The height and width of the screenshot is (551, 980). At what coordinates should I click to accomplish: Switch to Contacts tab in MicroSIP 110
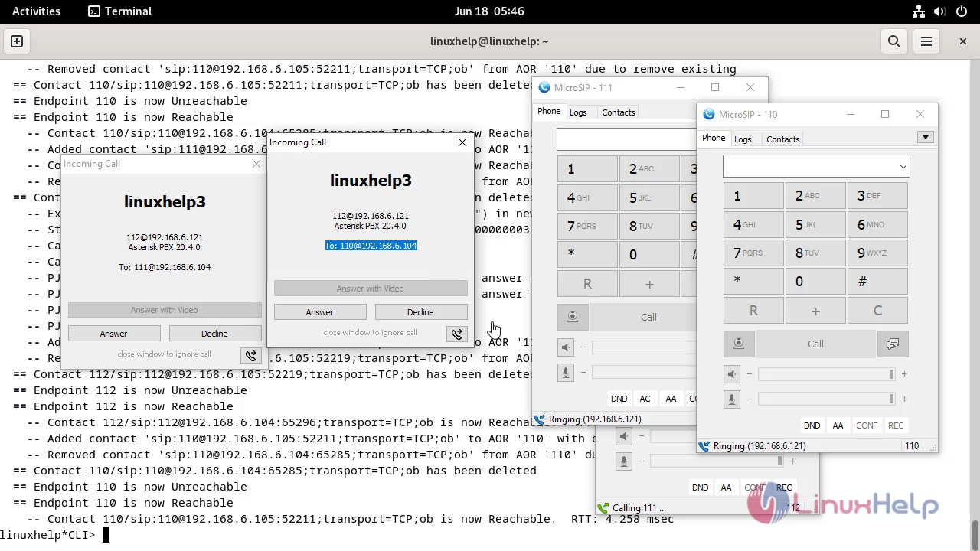tap(783, 139)
